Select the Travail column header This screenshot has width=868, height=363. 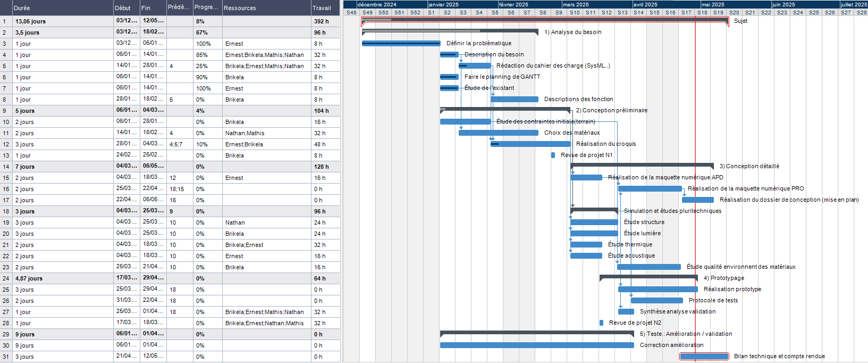[x=324, y=8]
